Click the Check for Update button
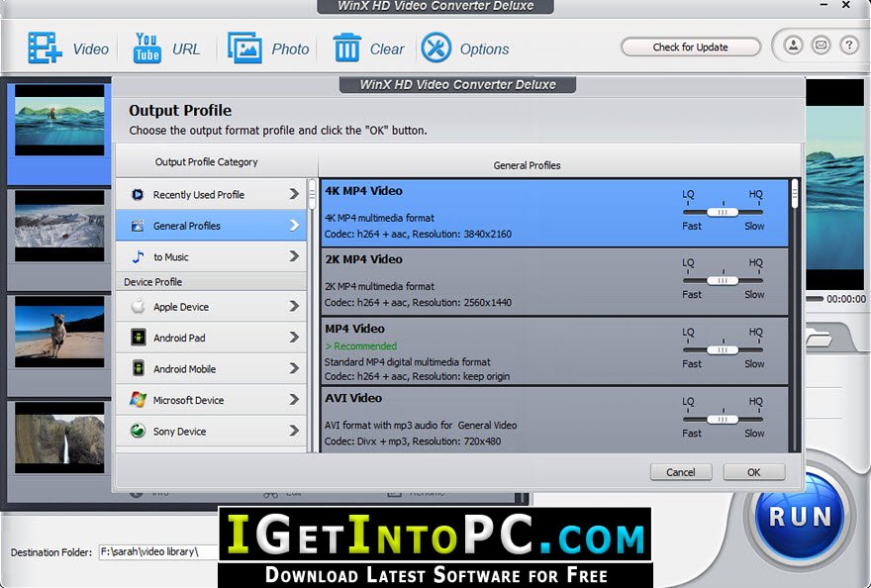Viewport: 871px width, 588px height. pos(691,48)
